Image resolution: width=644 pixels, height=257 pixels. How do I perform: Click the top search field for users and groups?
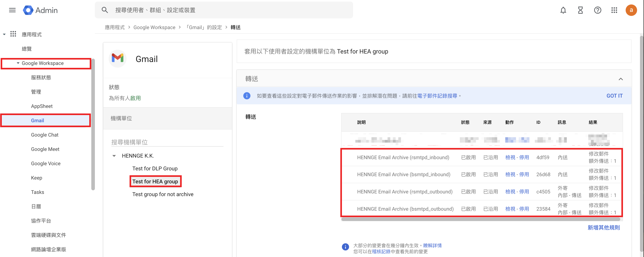224,10
